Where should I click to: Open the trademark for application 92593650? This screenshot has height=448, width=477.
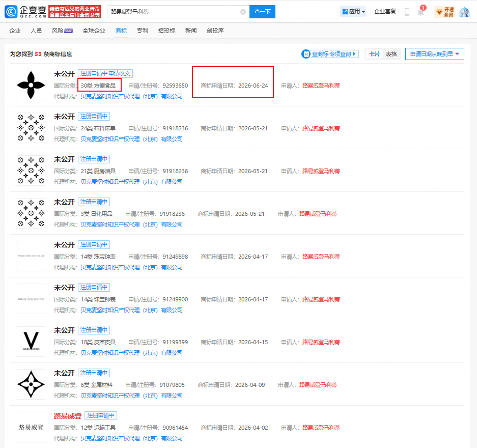point(31,85)
